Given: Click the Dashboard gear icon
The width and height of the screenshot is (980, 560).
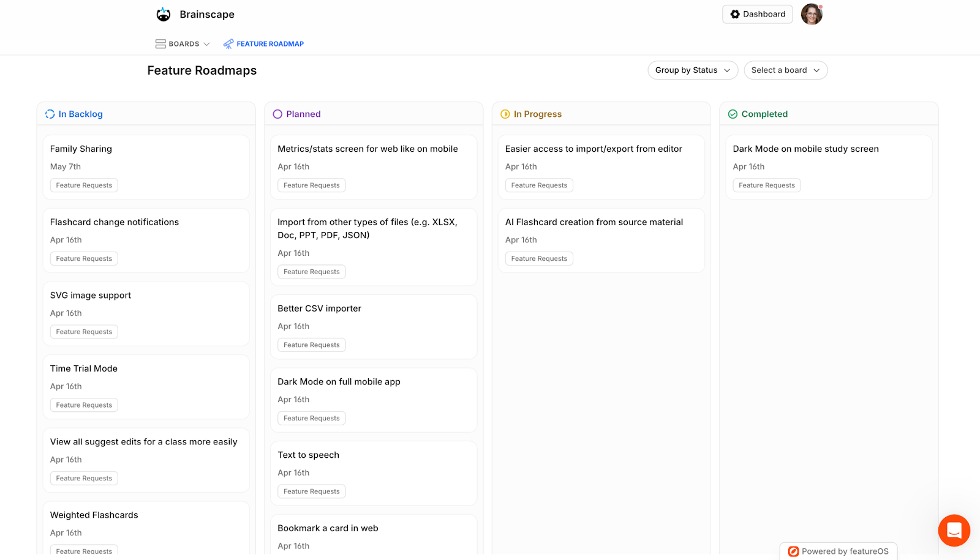Looking at the screenshot, I should [x=735, y=14].
